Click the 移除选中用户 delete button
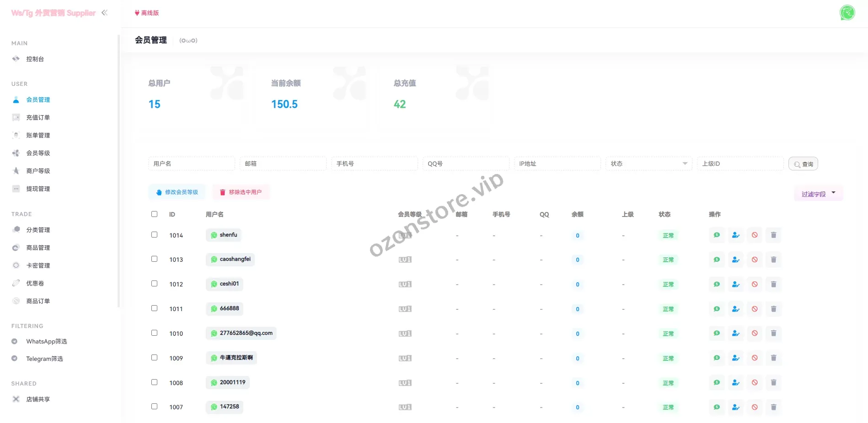This screenshot has height=423, width=868. 241,192
